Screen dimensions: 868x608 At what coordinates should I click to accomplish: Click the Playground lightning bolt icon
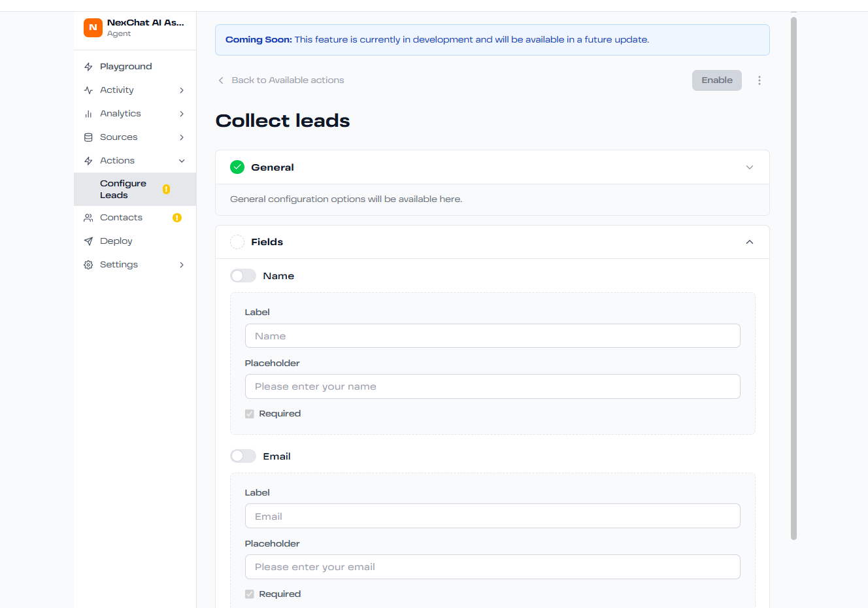click(88, 67)
